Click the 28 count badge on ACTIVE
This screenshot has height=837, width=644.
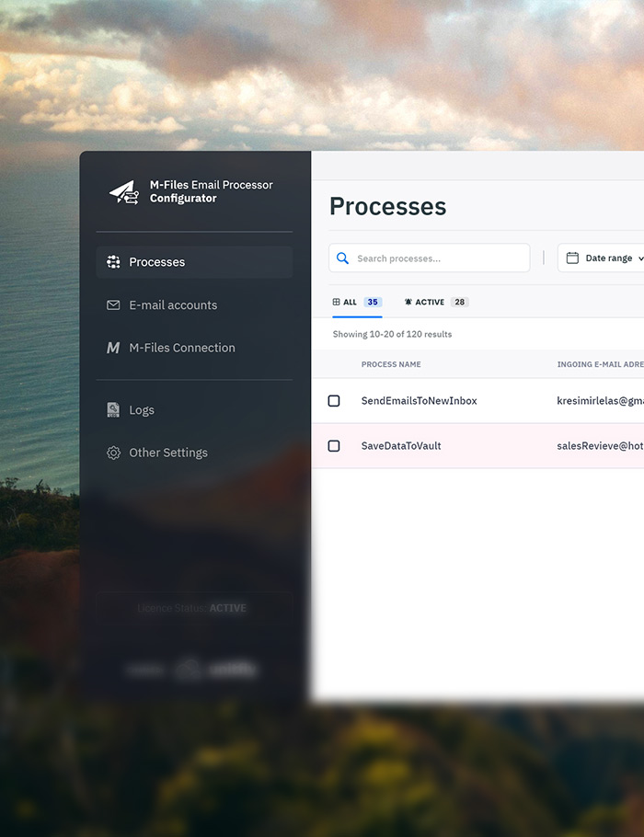pyautogui.click(x=459, y=302)
